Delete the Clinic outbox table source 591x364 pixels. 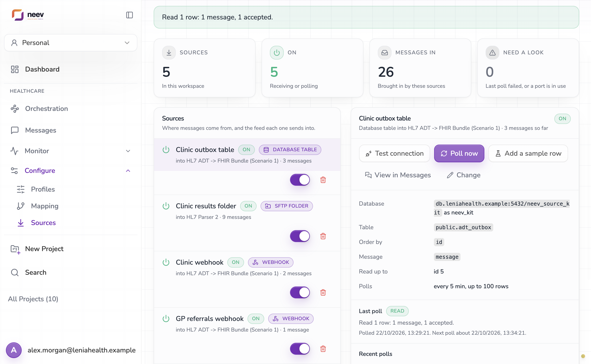pyautogui.click(x=323, y=180)
